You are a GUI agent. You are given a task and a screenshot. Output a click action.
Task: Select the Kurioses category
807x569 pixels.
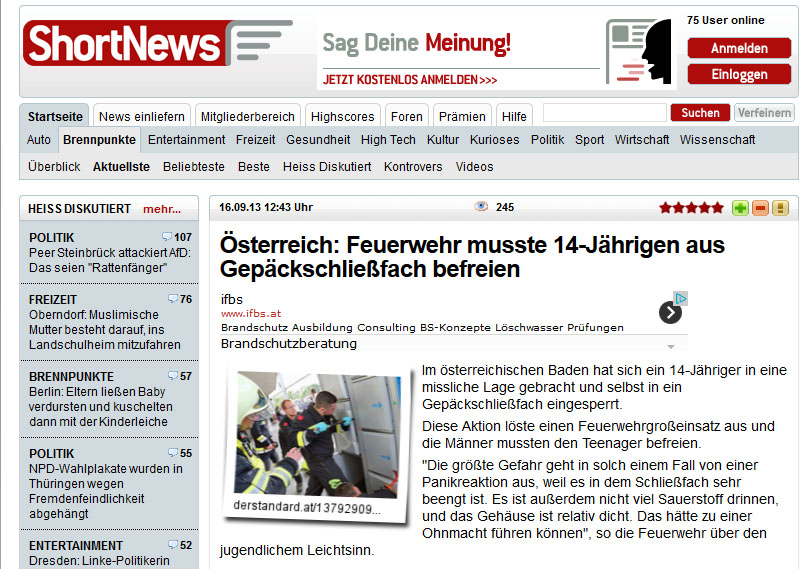[x=495, y=140]
